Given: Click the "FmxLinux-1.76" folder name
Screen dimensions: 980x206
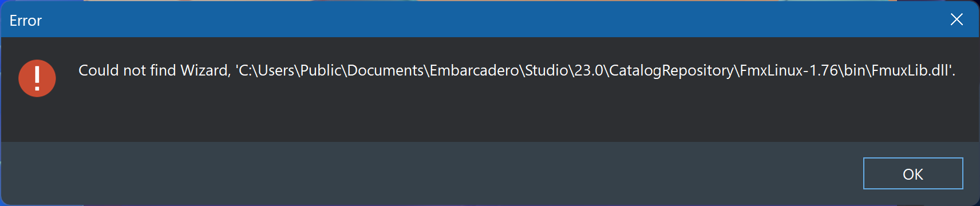Looking at the screenshot, I should [x=789, y=70].
